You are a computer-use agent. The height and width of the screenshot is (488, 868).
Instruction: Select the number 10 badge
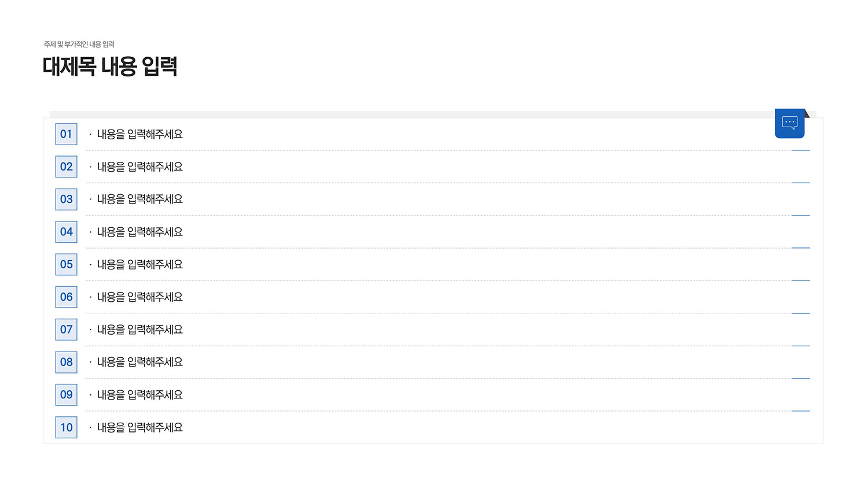click(x=66, y=427)
